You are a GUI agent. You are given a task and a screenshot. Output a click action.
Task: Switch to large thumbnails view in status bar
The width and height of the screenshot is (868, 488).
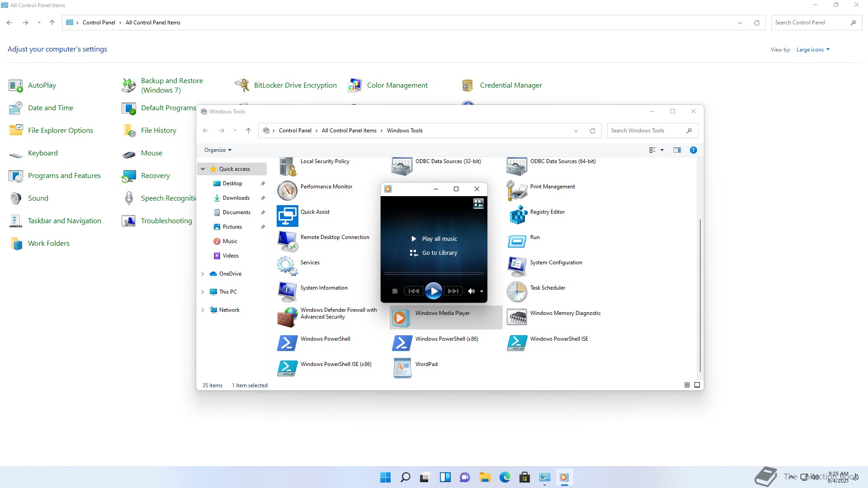point(697,385)
